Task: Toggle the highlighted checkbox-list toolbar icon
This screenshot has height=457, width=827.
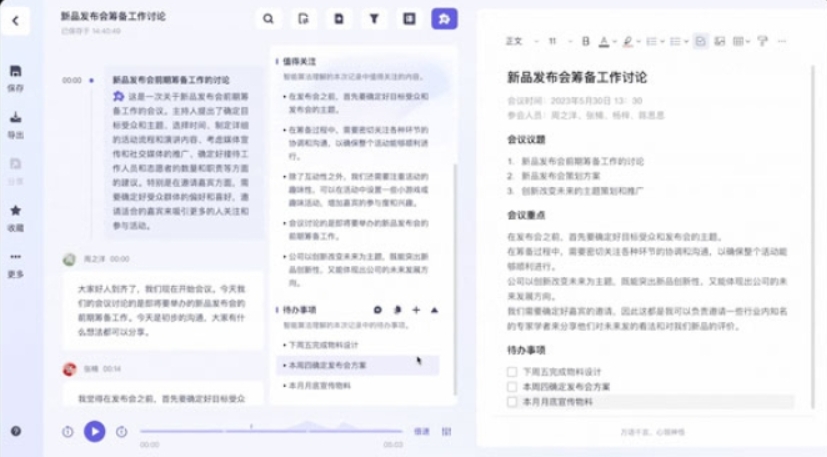Action: (700, 41)
